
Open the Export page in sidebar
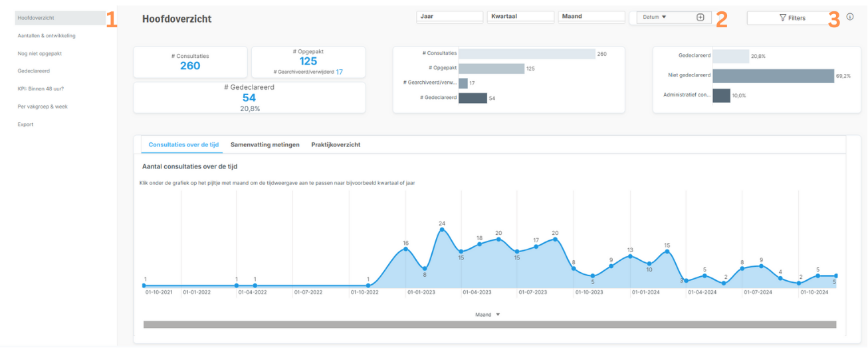(26, 124)
